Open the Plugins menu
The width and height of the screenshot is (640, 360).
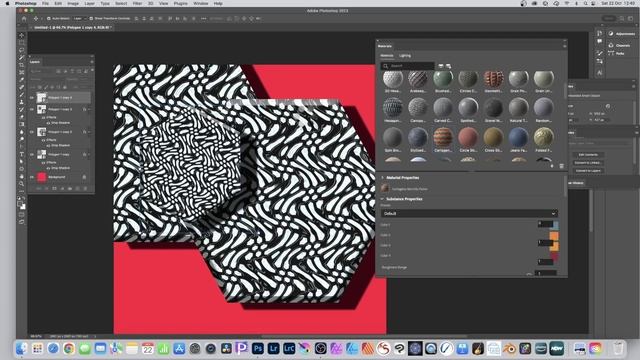(180, 3)
